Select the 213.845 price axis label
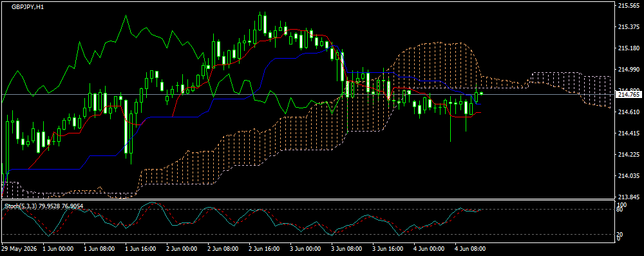Viewport: 644px width, 256px height. (x=629, y=197)
